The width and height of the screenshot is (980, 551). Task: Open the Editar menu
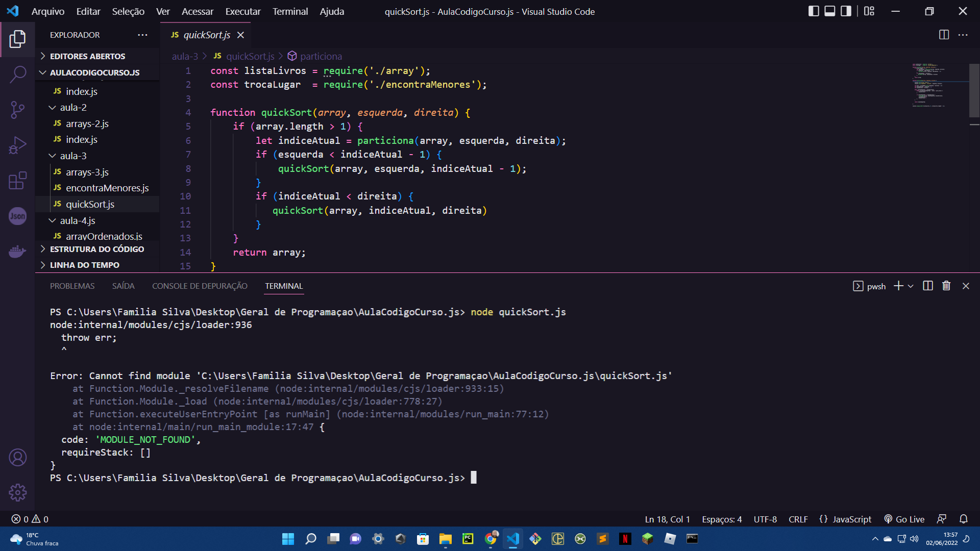point(88,11)
